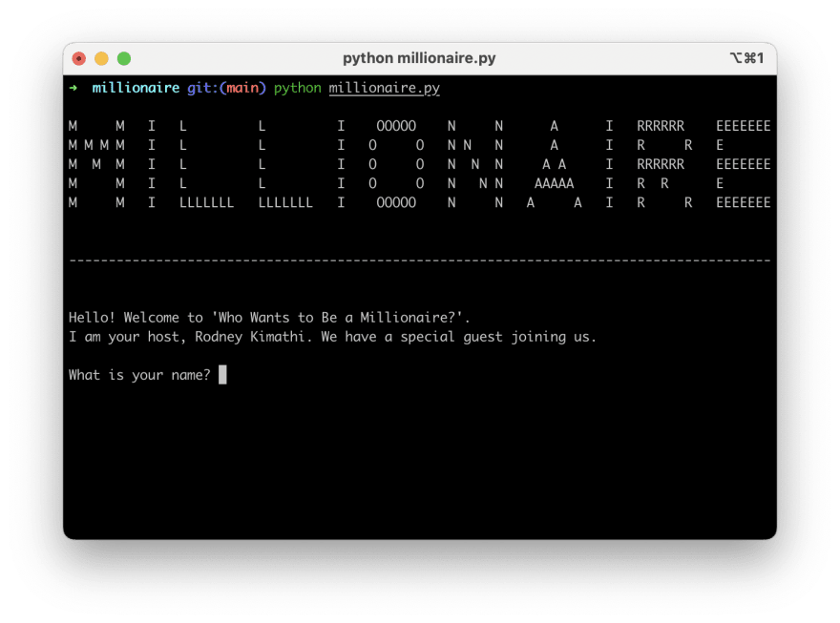Click the terminal cursor block after name prompt

coord(222,375)
